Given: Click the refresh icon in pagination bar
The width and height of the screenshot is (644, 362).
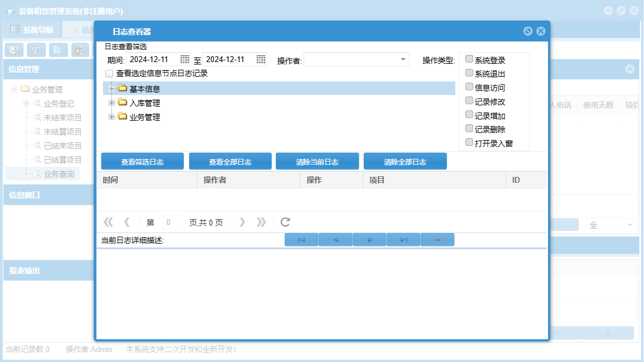Looking at the screenshot, I should click(285, 222).
